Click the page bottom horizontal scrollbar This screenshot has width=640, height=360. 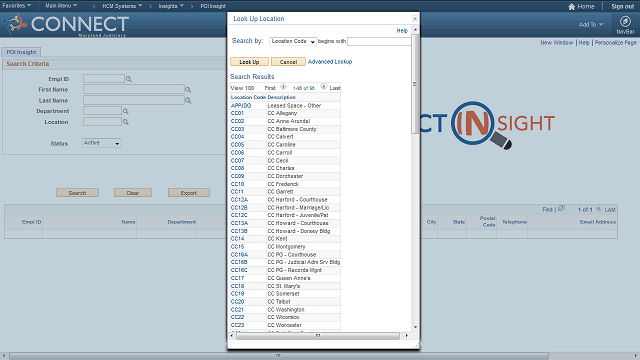(278, 356)
